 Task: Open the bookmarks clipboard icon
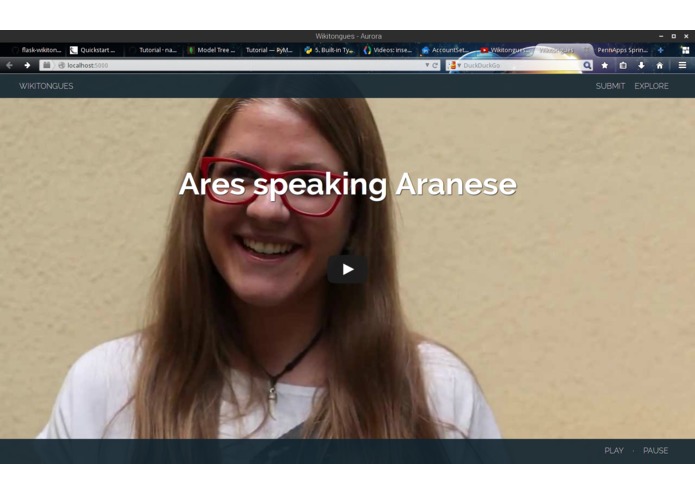(x=623, y=65)
